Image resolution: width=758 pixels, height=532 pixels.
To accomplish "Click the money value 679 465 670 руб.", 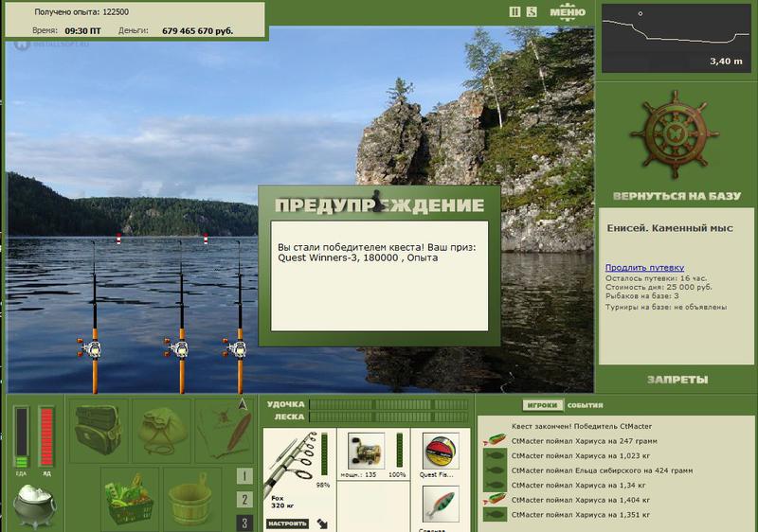I will pyautogui.click(x=197, y=31).
